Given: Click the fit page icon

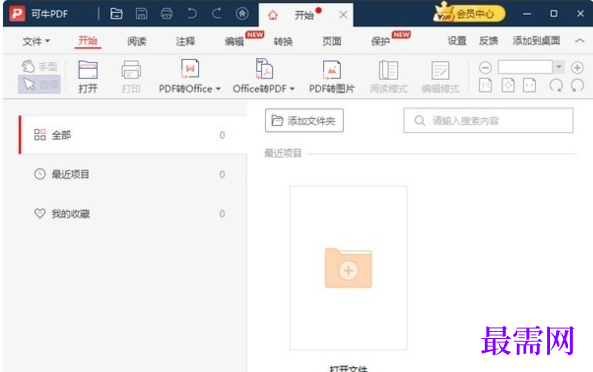Looking at the screenshot, I should 508,85.
